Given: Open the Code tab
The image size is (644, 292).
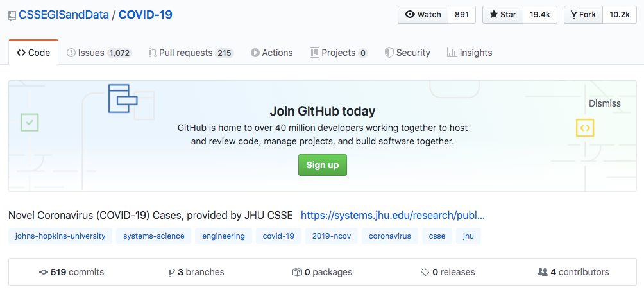Looking at the screenshot, I should [x=33, y=53].
